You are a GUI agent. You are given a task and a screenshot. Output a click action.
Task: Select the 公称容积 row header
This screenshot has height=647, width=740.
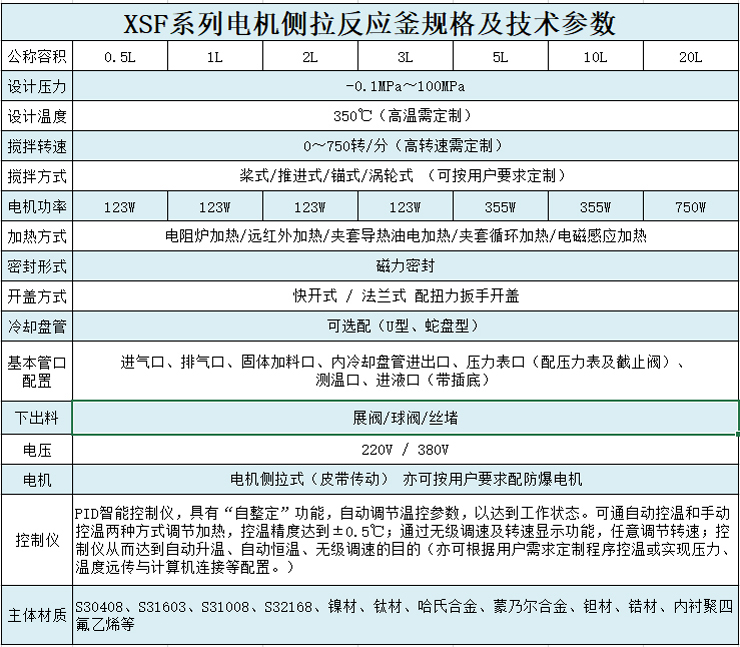[37, 57]
